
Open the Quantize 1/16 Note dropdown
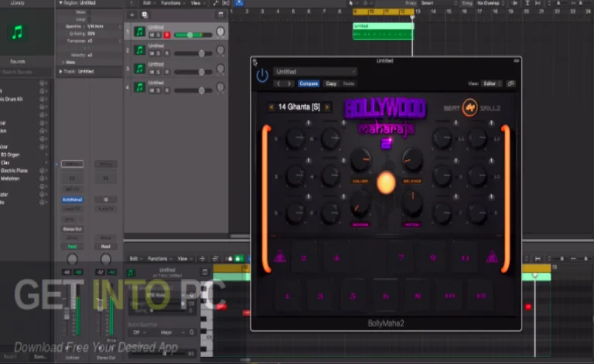click(x=103, y=26)
